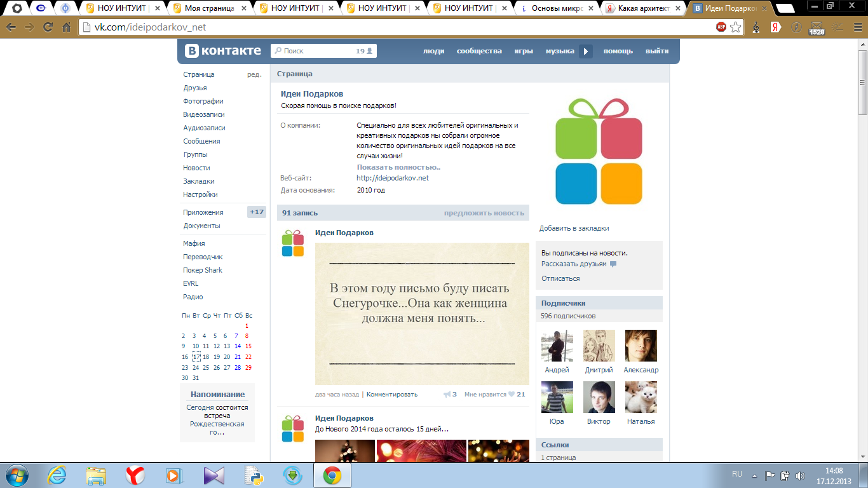The image size is (868, 488).
Task: Select the сообщества header menu item
Action: (x=479, y=51)
